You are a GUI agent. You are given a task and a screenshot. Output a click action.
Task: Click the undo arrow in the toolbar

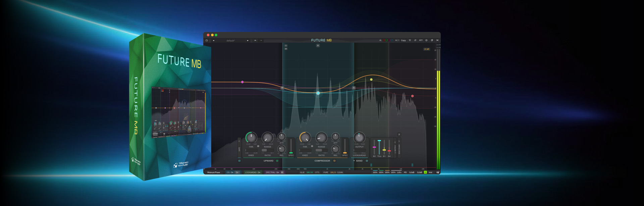coord(255,40)
